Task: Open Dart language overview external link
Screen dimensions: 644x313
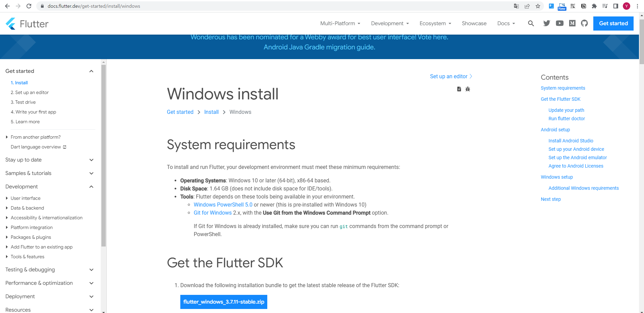Action: 38,147
